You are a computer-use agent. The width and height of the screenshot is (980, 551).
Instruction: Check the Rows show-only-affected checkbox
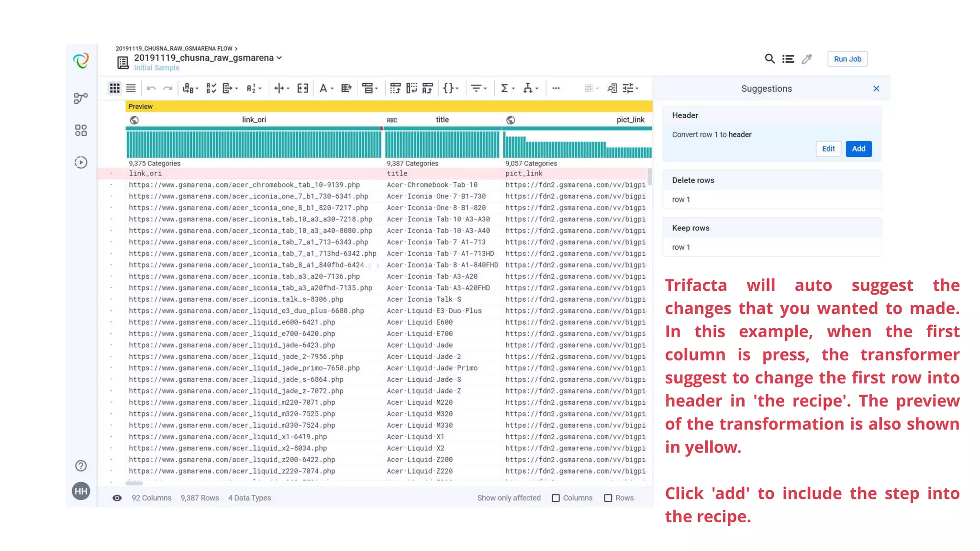[608, 498]
